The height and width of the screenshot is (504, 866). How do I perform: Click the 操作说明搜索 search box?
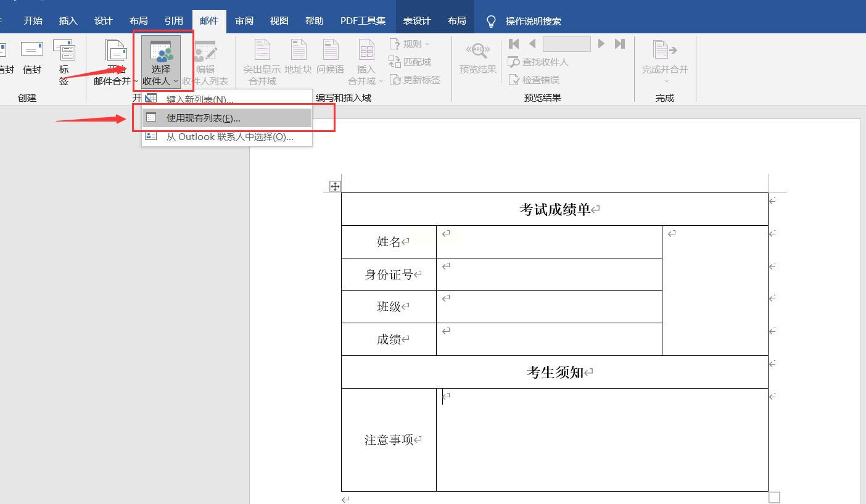533,22
